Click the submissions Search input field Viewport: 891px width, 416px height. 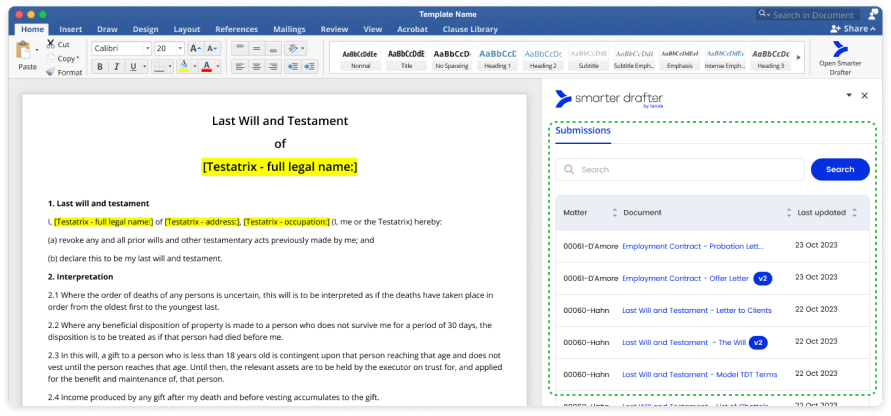680,169
